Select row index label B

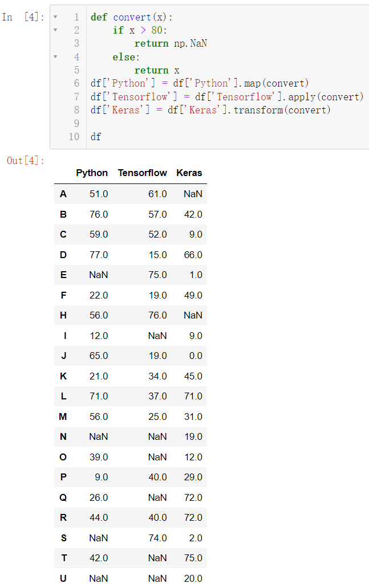(x=63, y=214)
